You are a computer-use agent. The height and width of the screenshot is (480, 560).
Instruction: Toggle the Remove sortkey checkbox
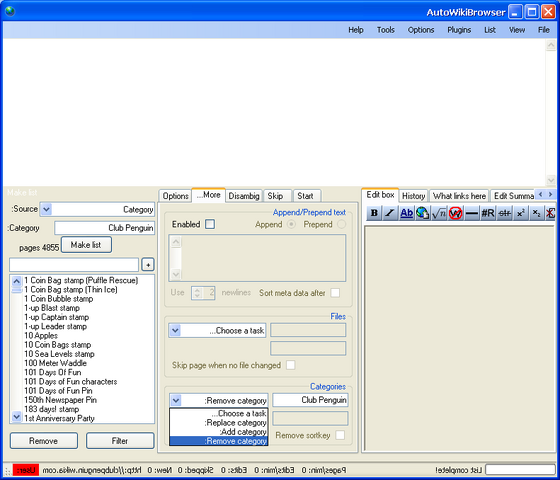point(340,435)
